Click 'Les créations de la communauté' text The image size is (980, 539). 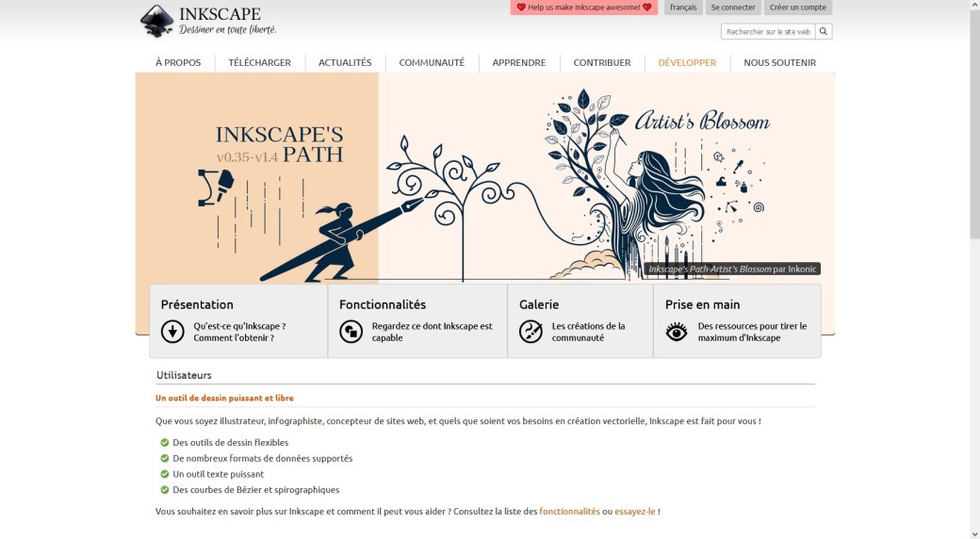[588, 332]
